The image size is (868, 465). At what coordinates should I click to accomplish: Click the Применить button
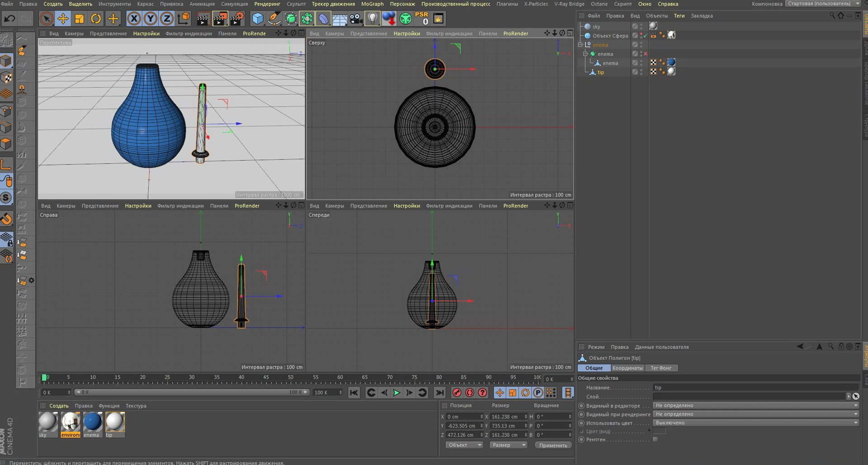553,445
